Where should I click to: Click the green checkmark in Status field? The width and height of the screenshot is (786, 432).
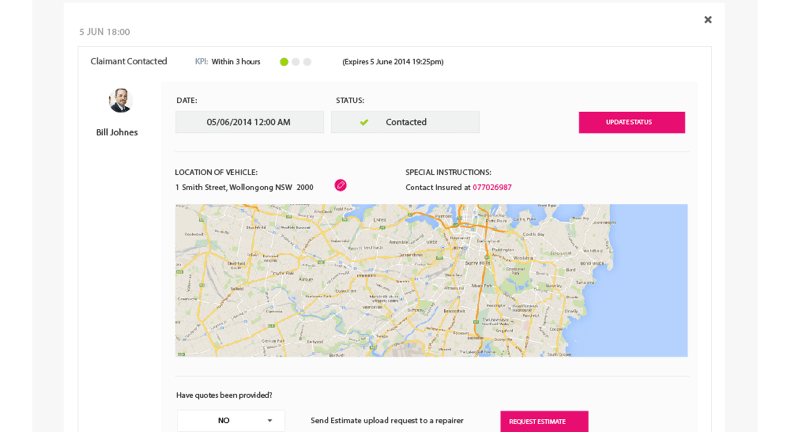364,122
